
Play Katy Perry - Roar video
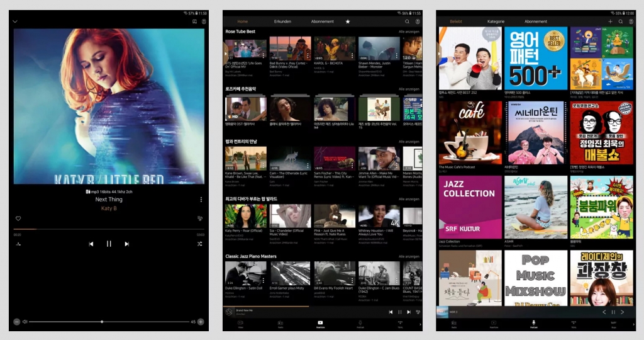click(246, 216)
